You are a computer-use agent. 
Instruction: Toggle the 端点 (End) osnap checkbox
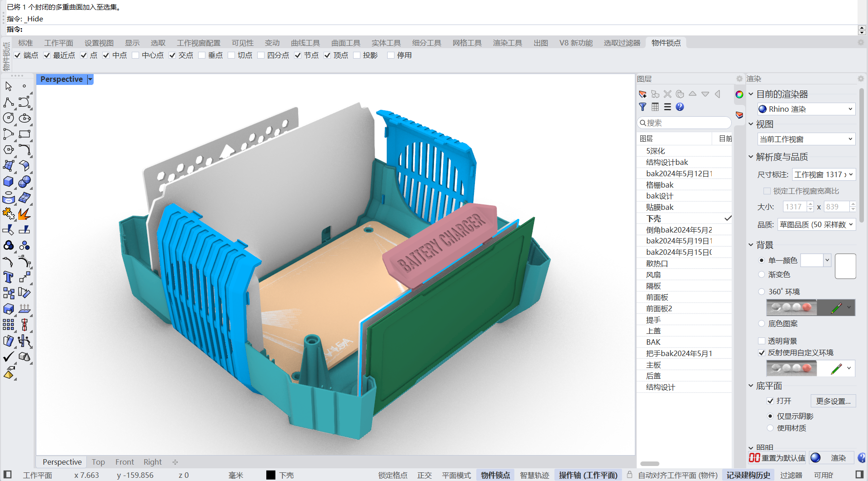click(x=17, y=55)
